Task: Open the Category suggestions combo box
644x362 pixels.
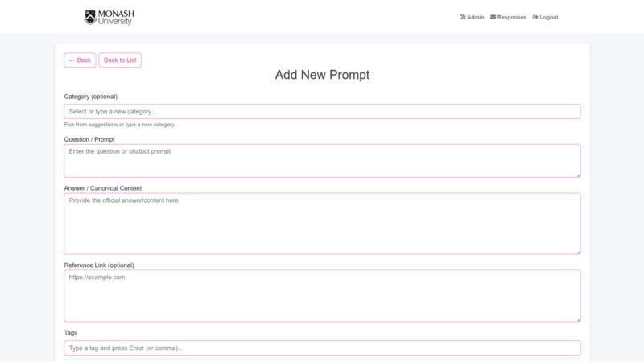Action: 322,112
